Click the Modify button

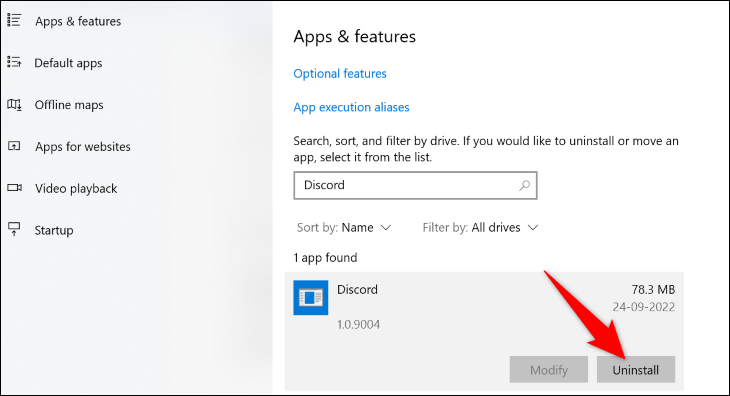point(548,370)
